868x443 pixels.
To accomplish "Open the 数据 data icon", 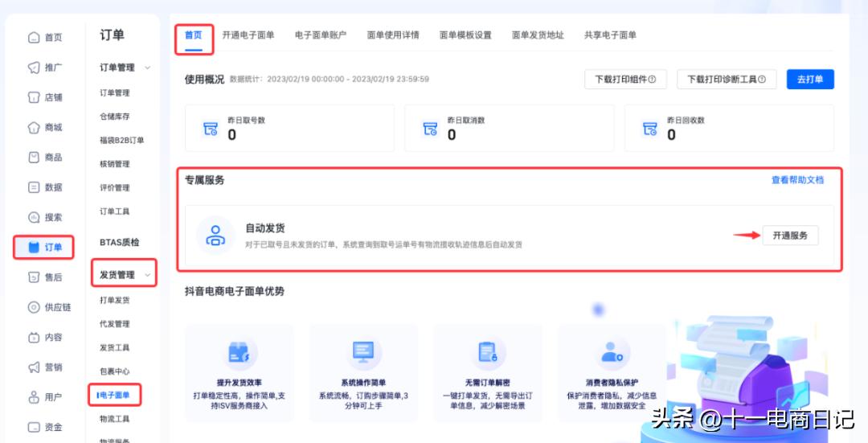I will point(34,187).
